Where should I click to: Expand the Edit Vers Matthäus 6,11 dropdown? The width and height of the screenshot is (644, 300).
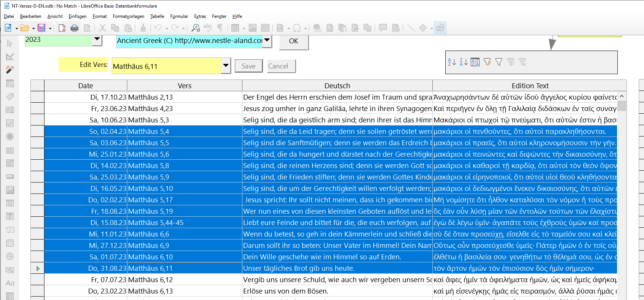pyautogui.click(x=226, y=66)
